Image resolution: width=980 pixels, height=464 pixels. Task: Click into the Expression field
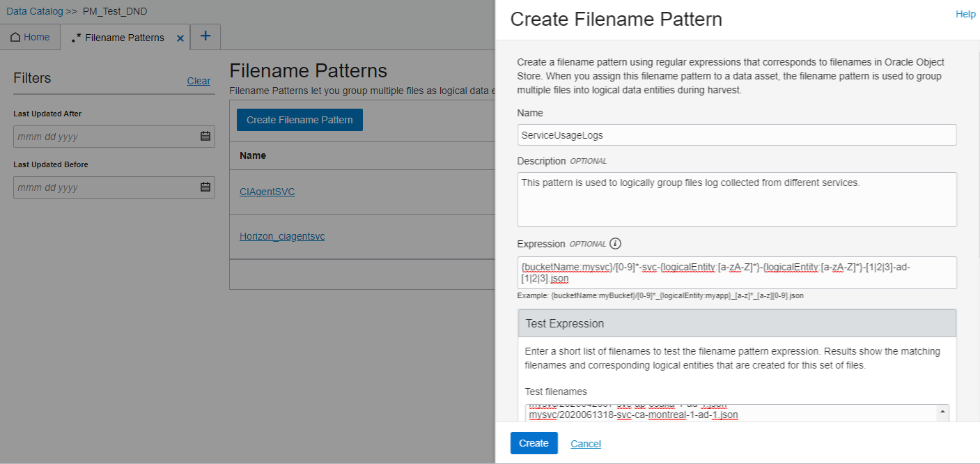(736, 272)
